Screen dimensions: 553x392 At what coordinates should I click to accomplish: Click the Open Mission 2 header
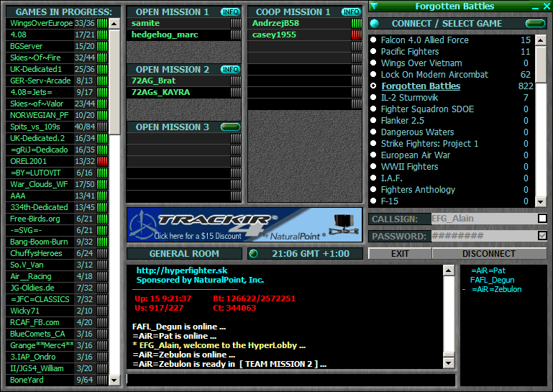coord(172,70)
